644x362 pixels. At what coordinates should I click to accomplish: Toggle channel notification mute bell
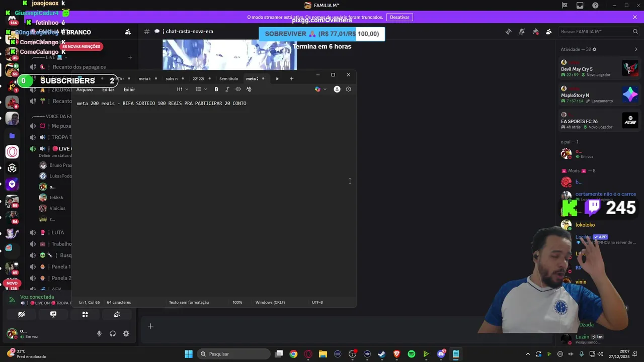[522, 31]
